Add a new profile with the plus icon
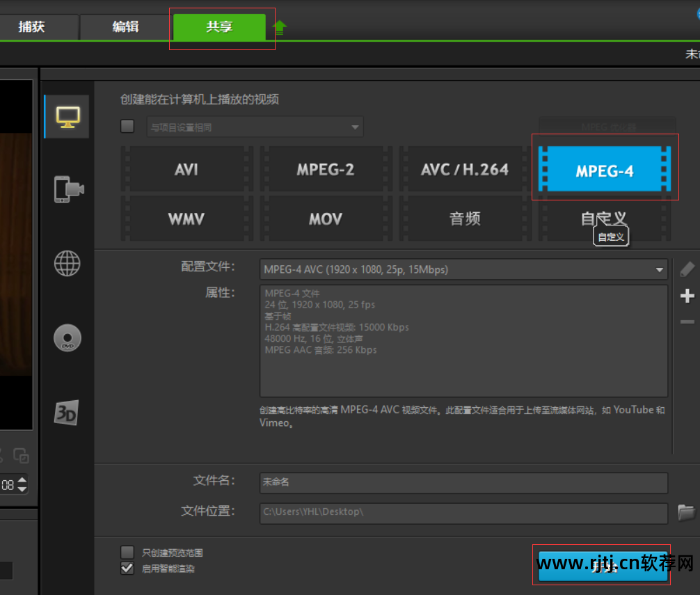700x595 pixels. [687, 296]
